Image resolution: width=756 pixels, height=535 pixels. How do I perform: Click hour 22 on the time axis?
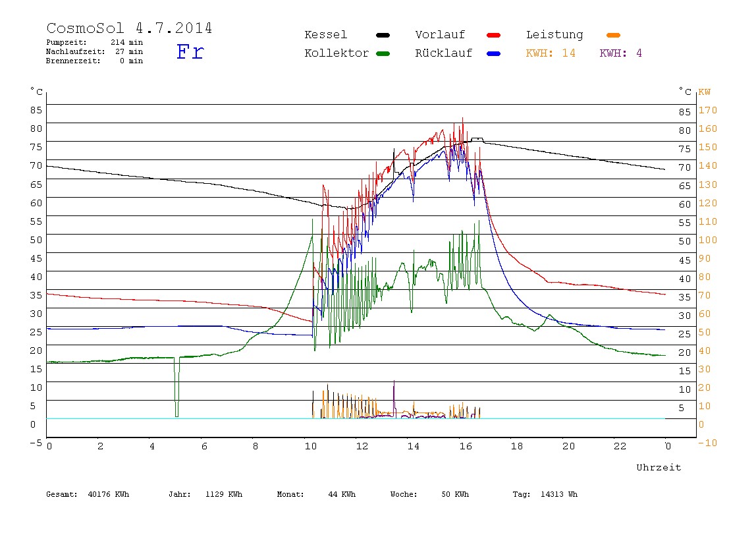point(620,446)
